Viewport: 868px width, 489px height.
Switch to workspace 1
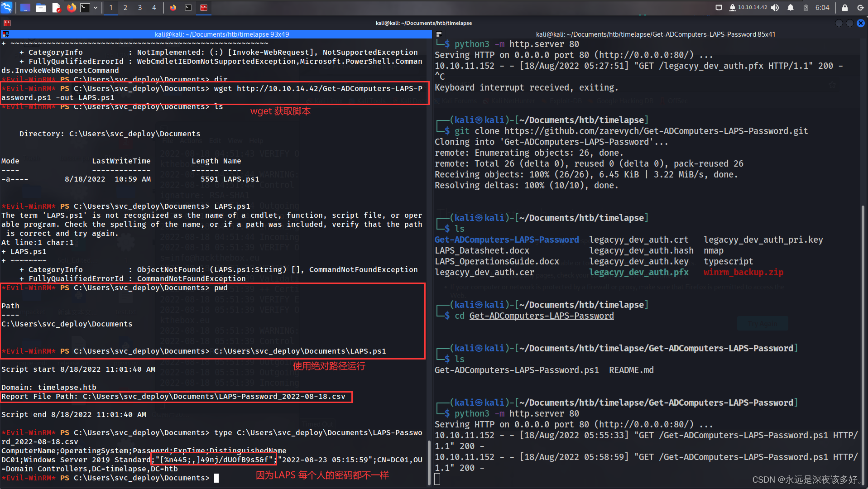click(x=111, y=8)
